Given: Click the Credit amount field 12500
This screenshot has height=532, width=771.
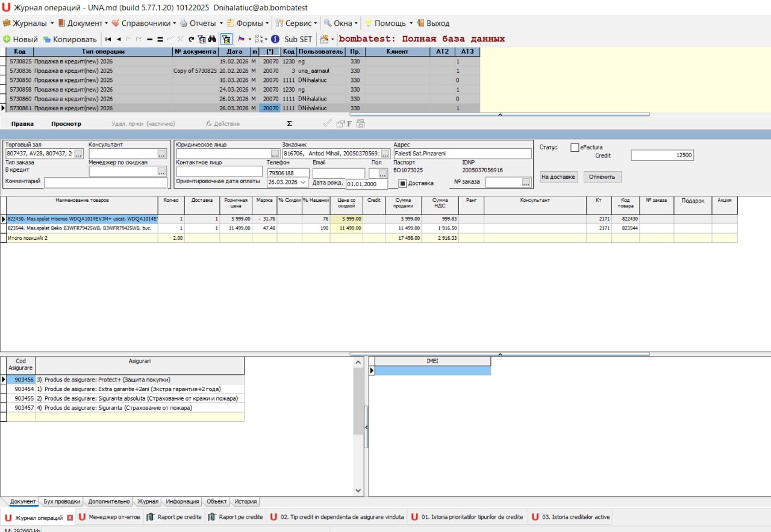Looking at the screenshot, I should pyautogui.click(x=662, y=155).
